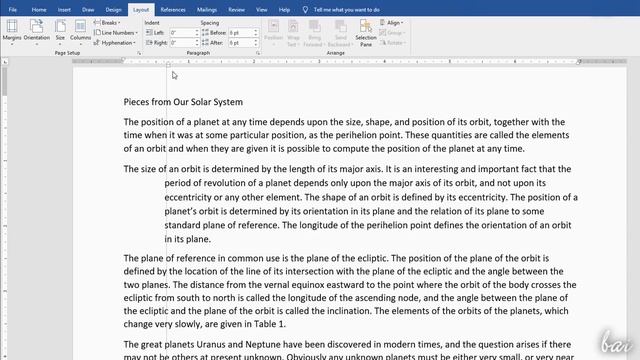Image resolution: width=640 pixels, height=360 pixels.
Task: Open the page Size gallery
Action: (60, 32)
